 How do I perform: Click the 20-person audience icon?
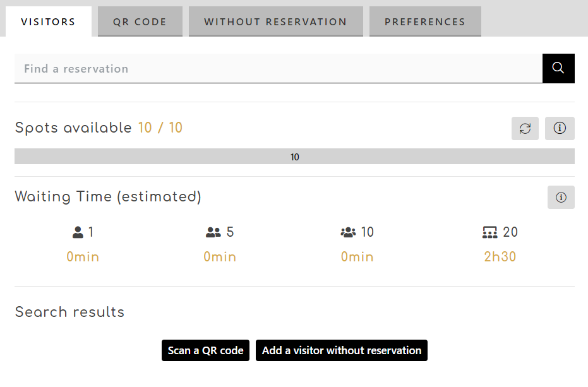coord(489,232)
